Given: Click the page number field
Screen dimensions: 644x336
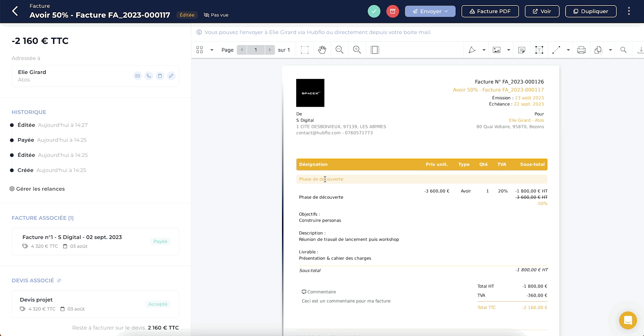Looking at the screenshot, I should click(256, 50).
